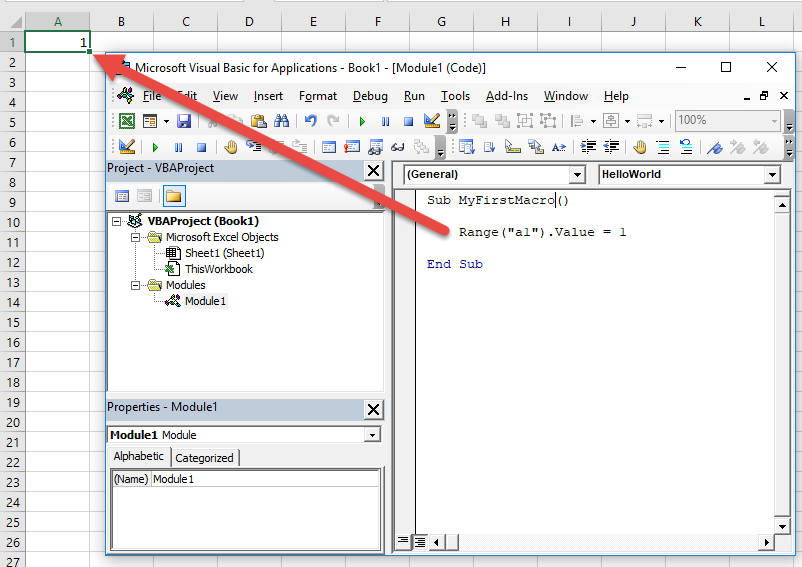Image resolution: width=802 pixels, height=567 pixels.
Task: Undo the last edit with the Undo arrow
Action: [x=310, y=121]
